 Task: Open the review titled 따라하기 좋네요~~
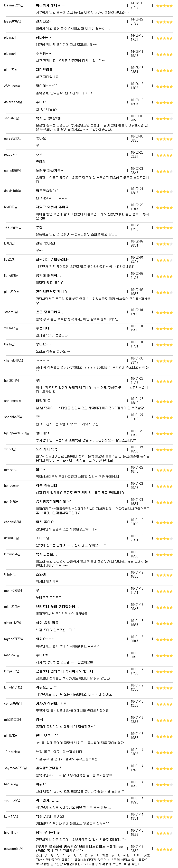51,5
